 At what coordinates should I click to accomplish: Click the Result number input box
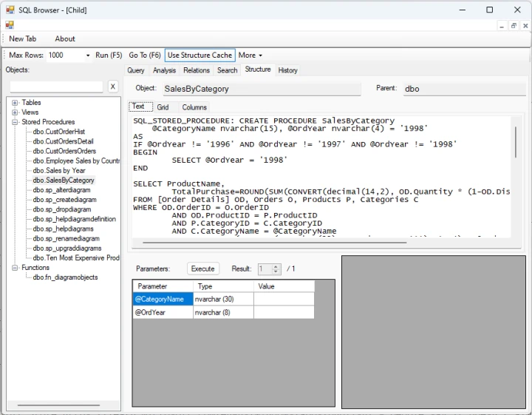(265, 269)
